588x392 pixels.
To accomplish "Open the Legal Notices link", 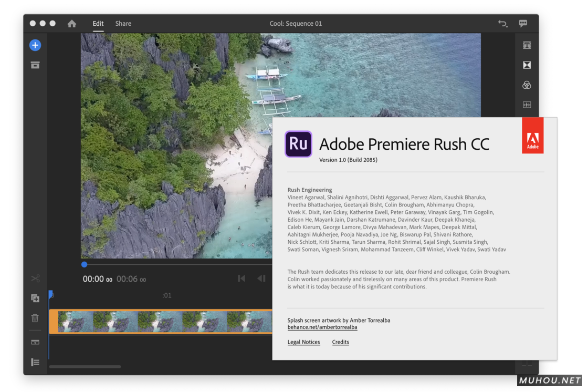I will [x=304, y=342].
